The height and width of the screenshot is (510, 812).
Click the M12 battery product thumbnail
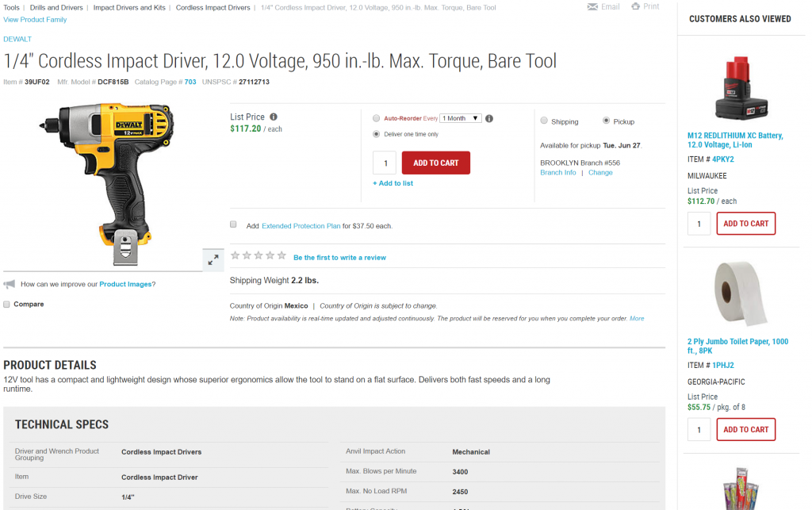(741, 87)
